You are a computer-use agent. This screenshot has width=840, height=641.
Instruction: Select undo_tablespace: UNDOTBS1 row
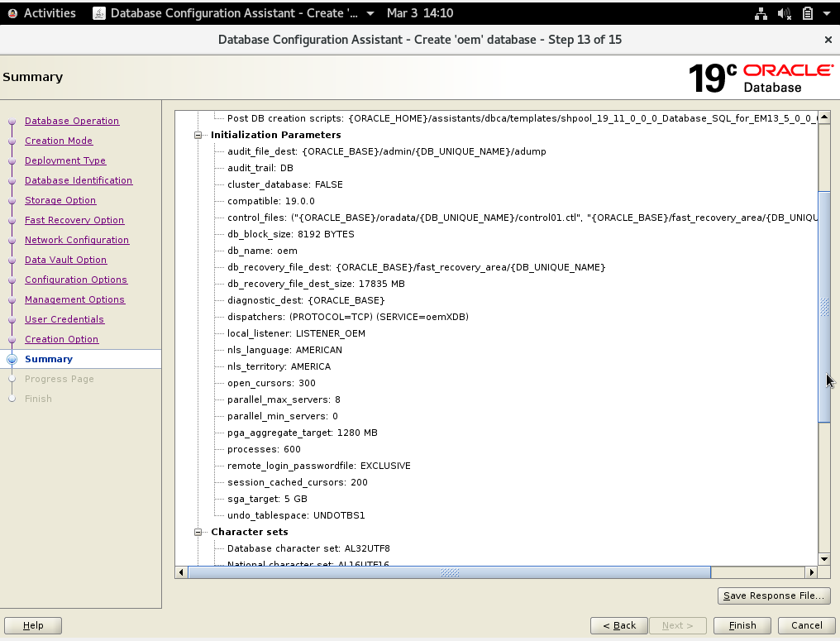coord(296,516)
